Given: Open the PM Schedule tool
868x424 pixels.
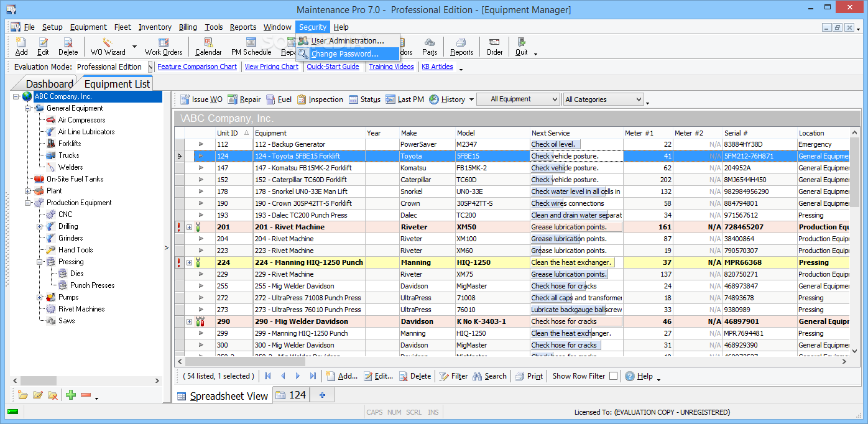Looking at the screenshot, I should pyautogui.click(x=251, y=47).
